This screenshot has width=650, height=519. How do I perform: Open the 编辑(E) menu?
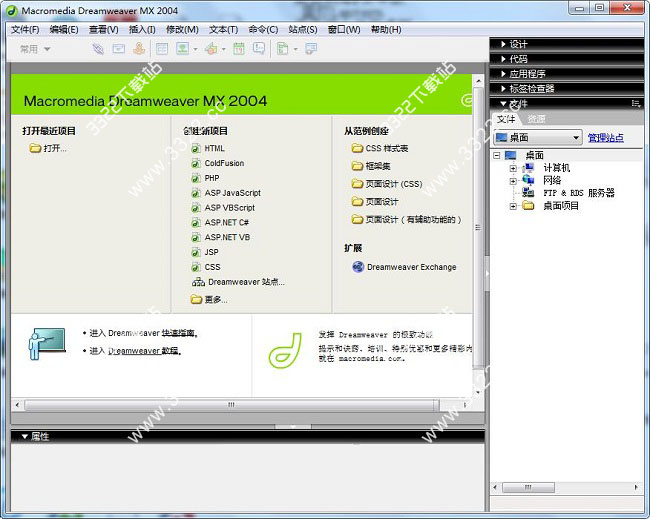point(64,29)
